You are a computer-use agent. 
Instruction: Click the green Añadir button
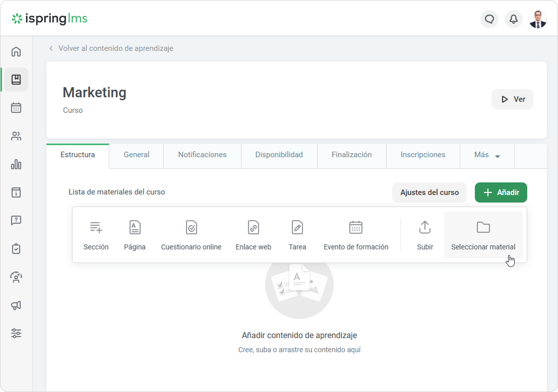point(501,192)
